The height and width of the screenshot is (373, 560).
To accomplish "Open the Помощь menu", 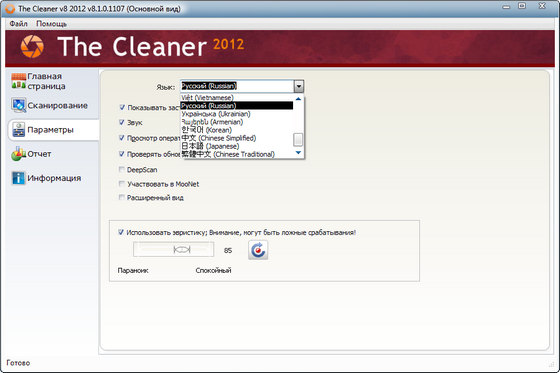I will tap(51, 24).
